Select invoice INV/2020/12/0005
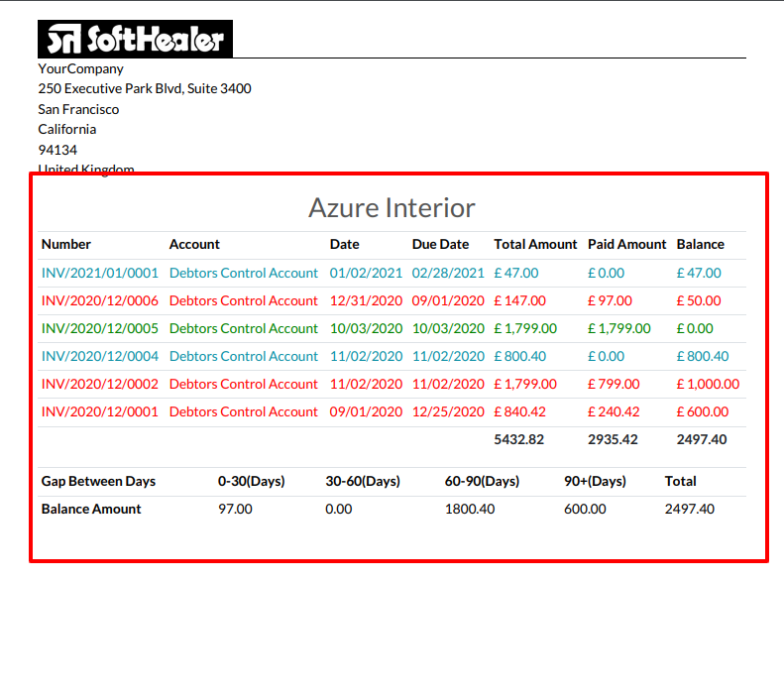This screenshot has height=698, width=784. [99, 328]
